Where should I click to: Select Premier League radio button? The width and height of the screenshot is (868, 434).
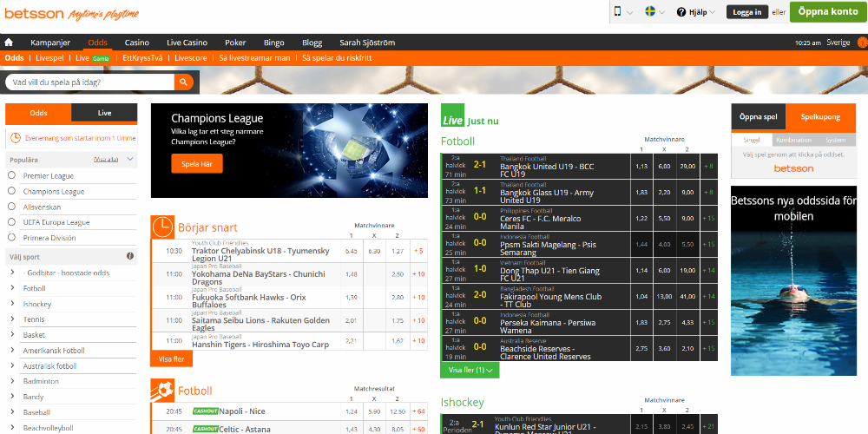tap(11, 175)
